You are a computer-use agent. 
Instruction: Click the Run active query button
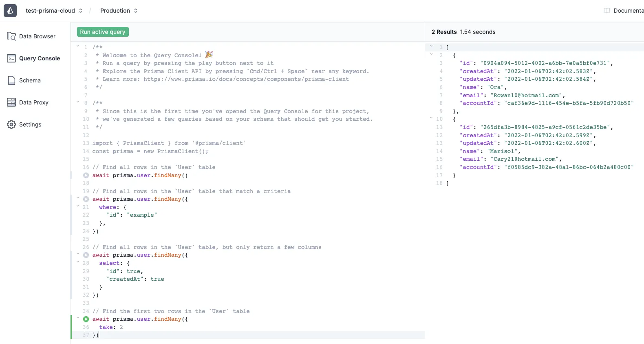[103, 32]
